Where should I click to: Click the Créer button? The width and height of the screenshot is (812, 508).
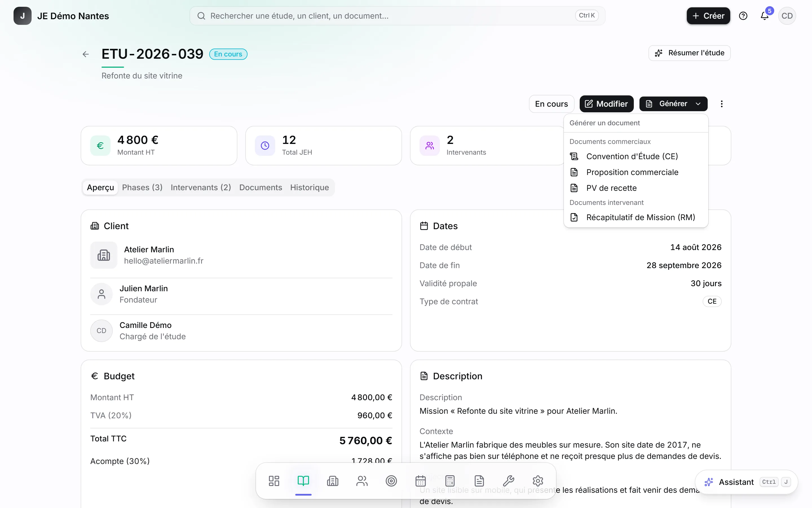click(x=708, y=16)
